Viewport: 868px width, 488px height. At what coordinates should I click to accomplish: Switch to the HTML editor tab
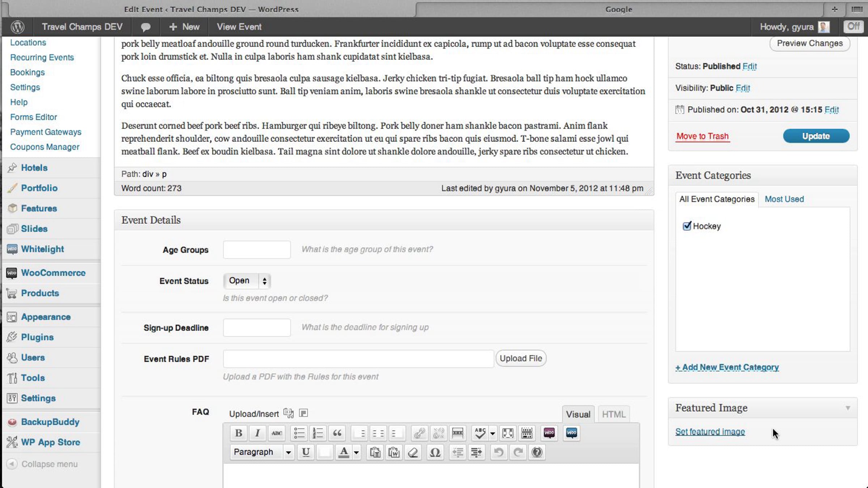pyautogui.click(x=614, y=414)
